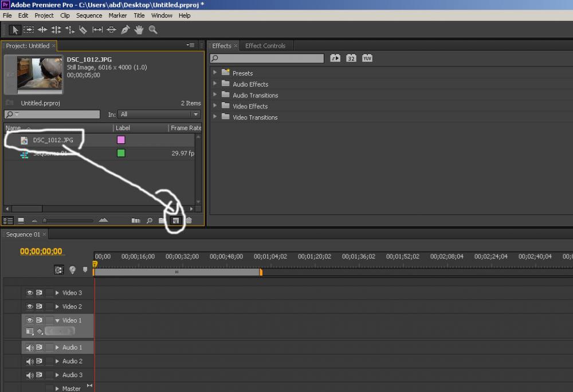Click the zoom-out small mountain icon
The image size is (573, 392).
[x=34, y=221]
